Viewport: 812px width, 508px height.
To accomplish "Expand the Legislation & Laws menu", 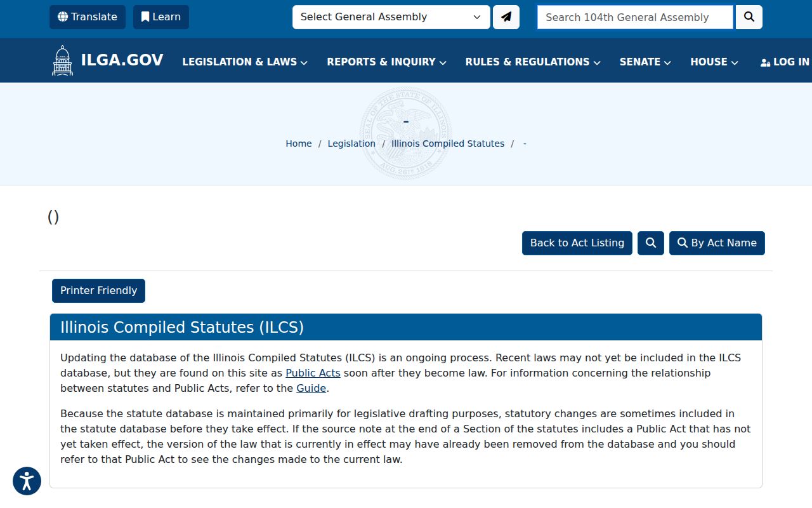I will point(245,62).
